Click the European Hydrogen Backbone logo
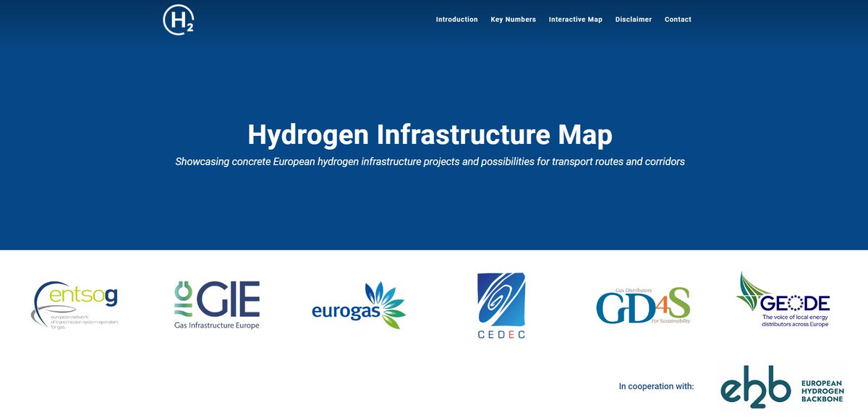The image size is (868, 418). 783,387
